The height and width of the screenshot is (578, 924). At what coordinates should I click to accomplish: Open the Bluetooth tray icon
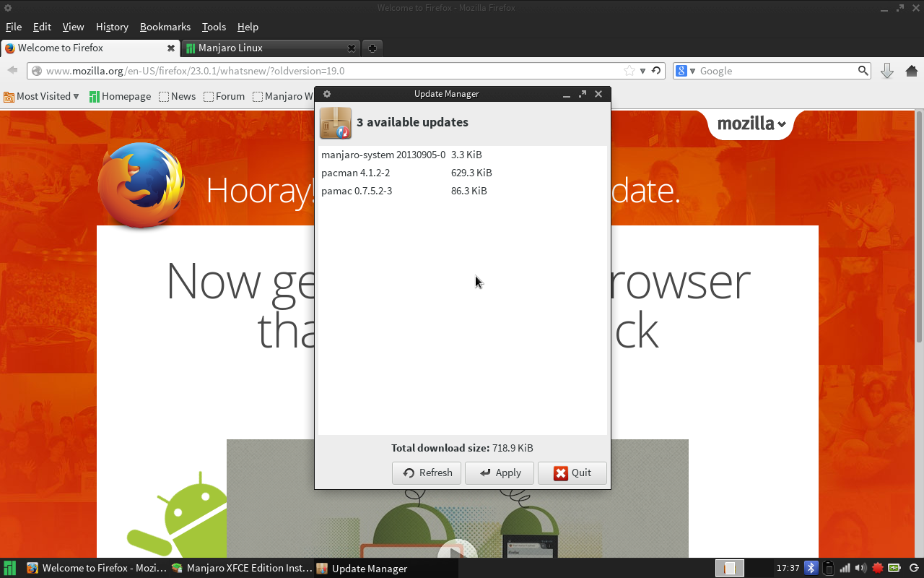tap(811, 569)
